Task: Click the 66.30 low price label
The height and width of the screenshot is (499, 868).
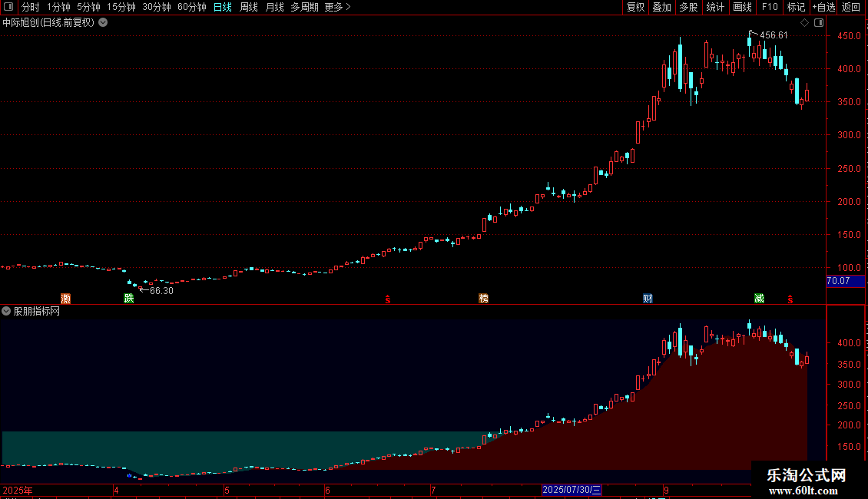Action: point(161,290)
